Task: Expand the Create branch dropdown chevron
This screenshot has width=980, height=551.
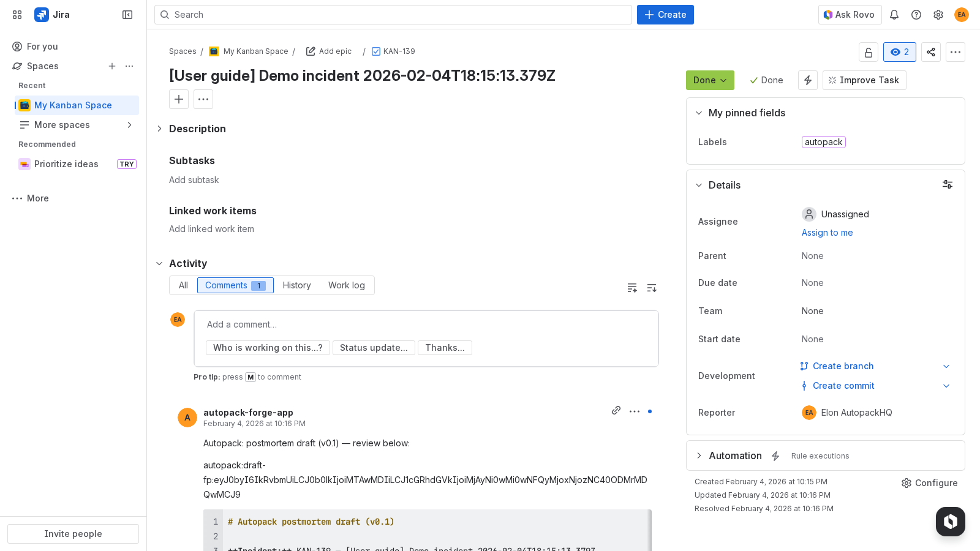Action: click(x=946, y=366)
